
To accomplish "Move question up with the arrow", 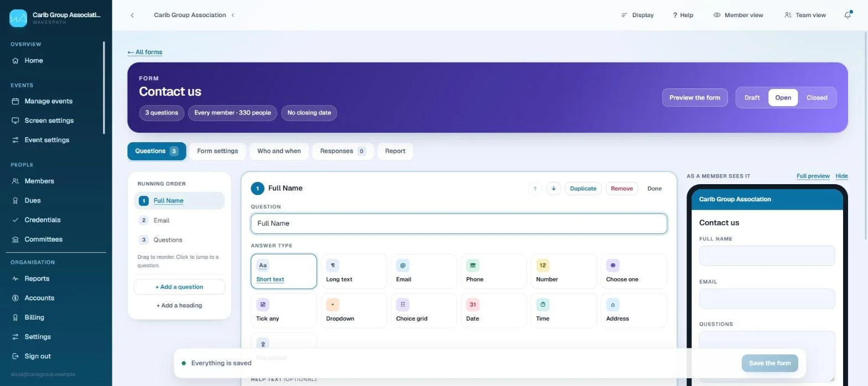I will point(535,189).
